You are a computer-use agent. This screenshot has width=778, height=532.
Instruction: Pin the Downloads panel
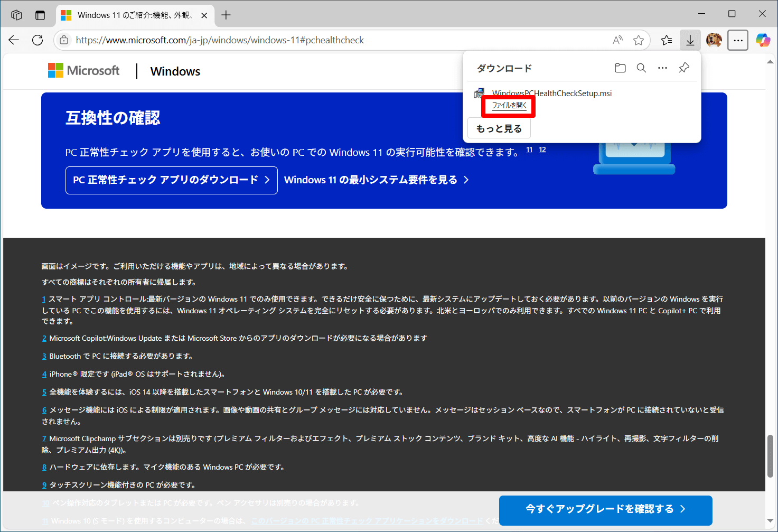[684, 68]
